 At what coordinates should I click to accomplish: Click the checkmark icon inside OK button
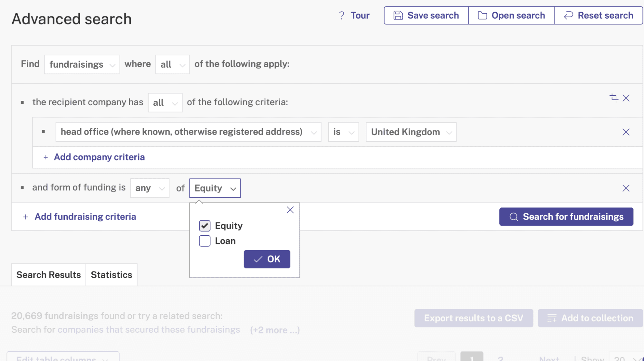[258, 259]
